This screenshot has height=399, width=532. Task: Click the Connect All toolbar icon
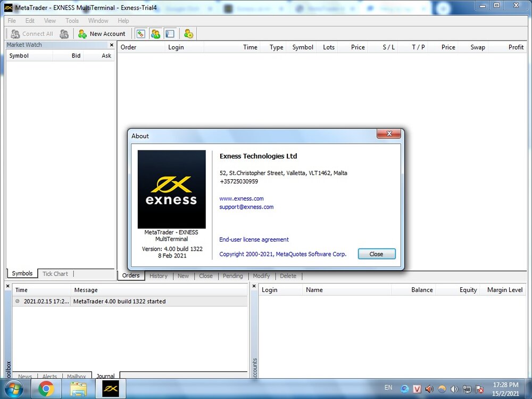click(31, 34)
